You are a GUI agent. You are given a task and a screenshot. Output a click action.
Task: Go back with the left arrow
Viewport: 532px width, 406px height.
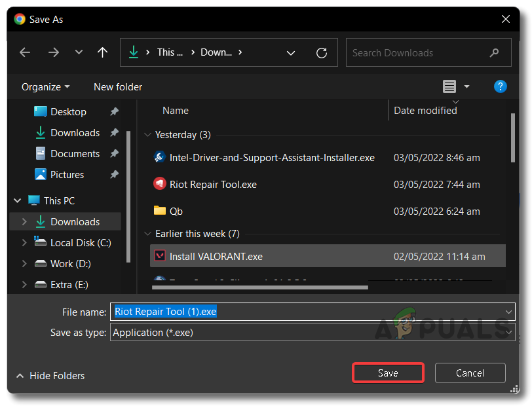25,52
